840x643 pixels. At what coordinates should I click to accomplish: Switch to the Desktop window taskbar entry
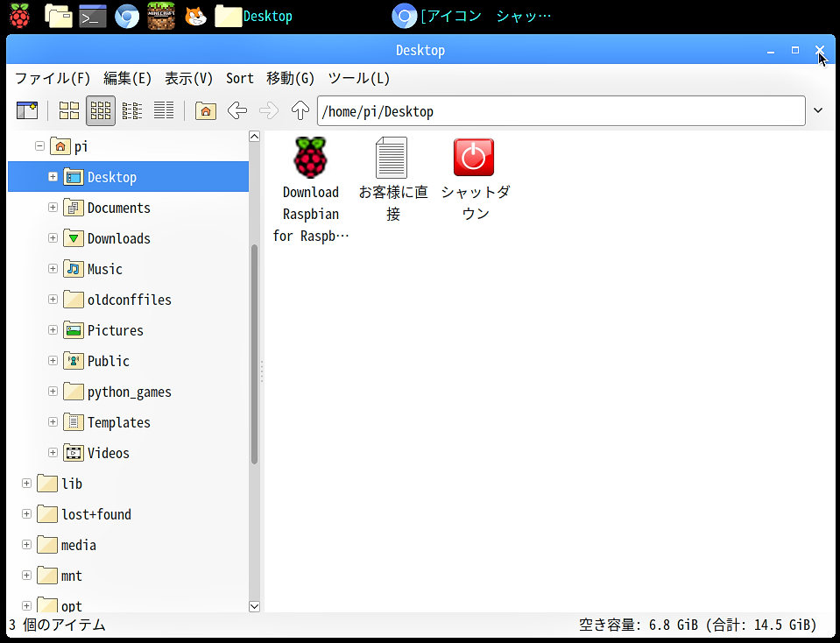click(x=254, y=16)
